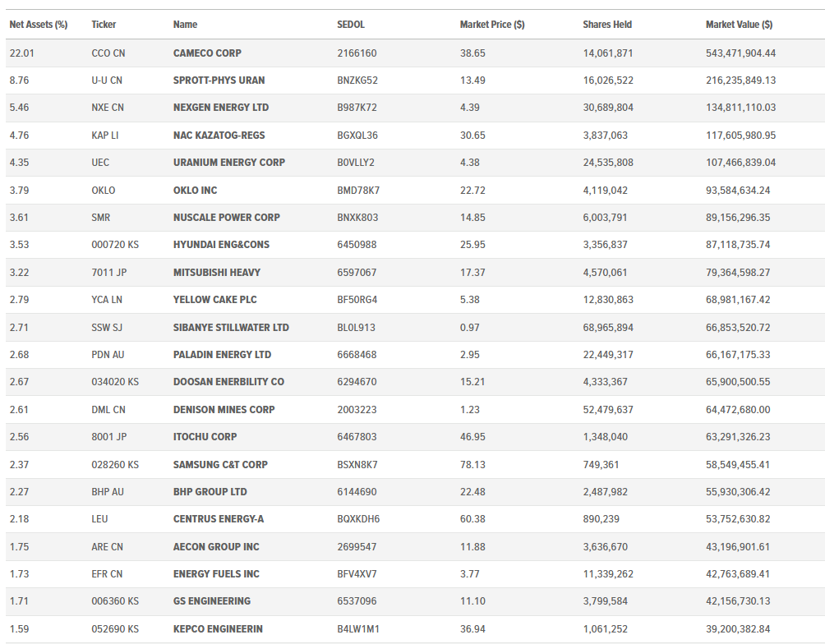The image size is (825, 644).
Task: Click SEDOL code B4LW1M1
Action: [x=358, y=628]
